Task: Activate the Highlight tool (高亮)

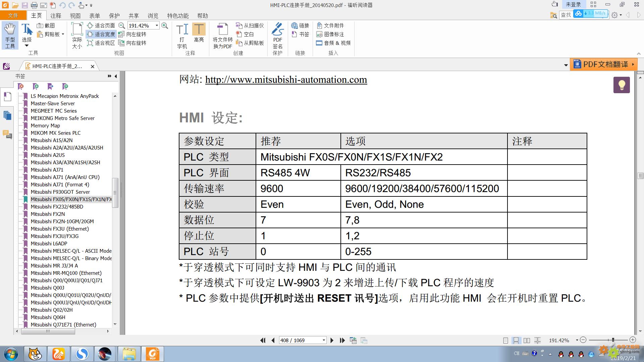Action: pyautogui.click(x=199, y=33)
